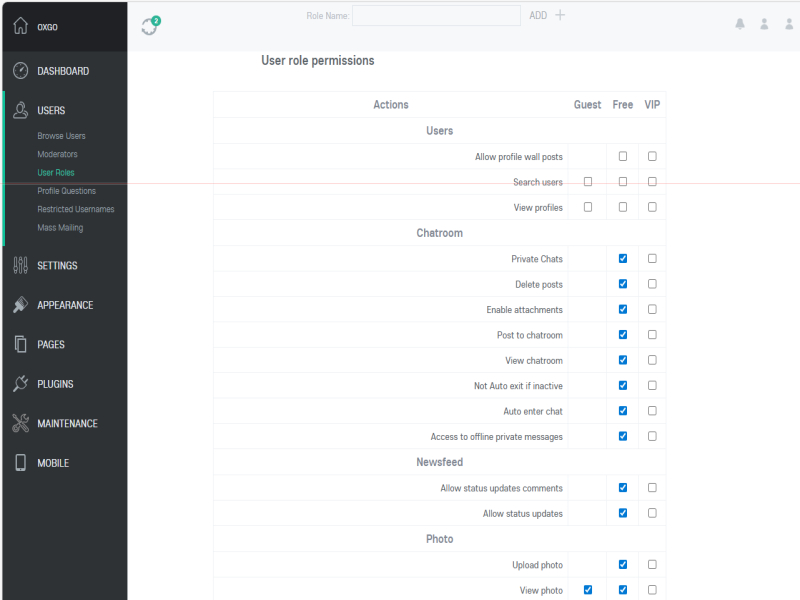
Task: Enable Search users for the Guest role
Action: [588, 182]
